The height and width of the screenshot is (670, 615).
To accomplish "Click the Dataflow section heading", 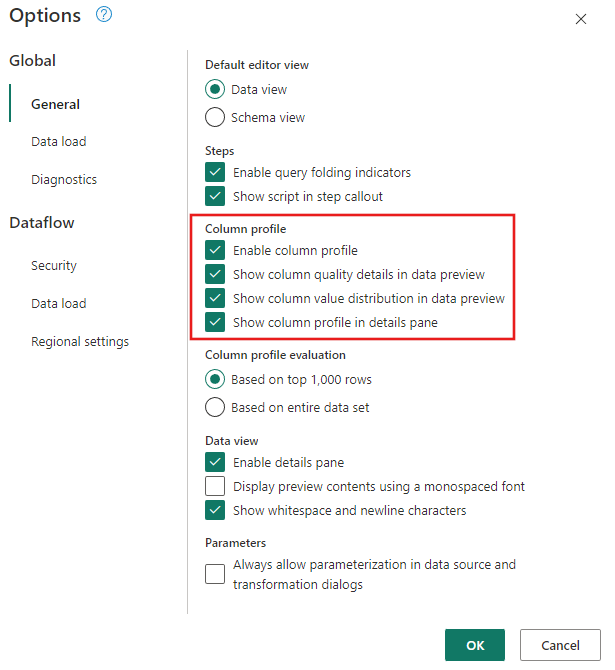I will tap(42, 223).
